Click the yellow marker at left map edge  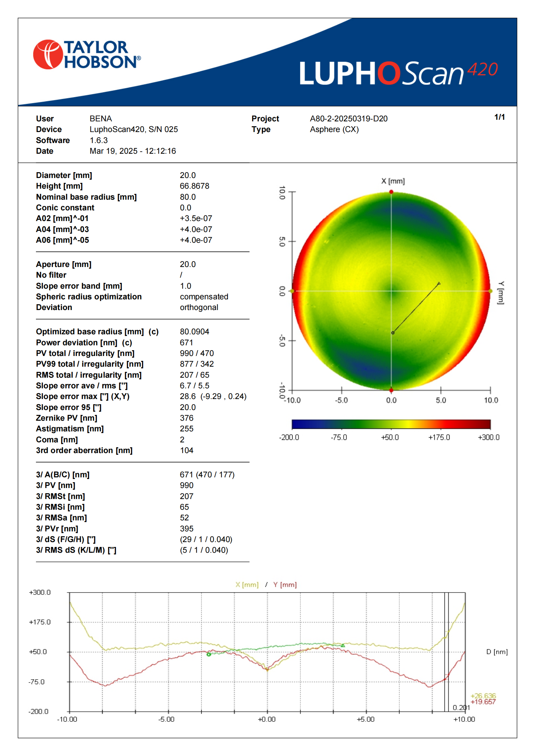292,291
